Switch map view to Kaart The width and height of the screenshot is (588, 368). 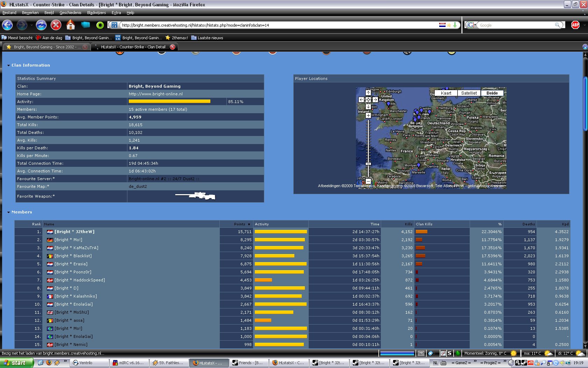[x=446, y=93]
